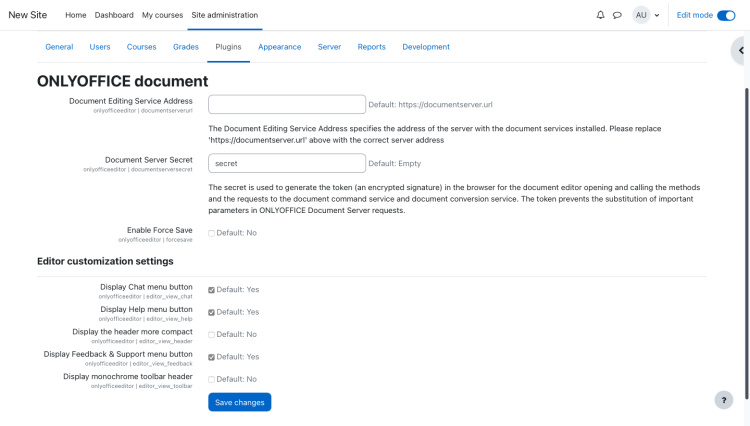Open the block drawer arrow icon
Screen dimensions: 750x426
pos(740,51)
